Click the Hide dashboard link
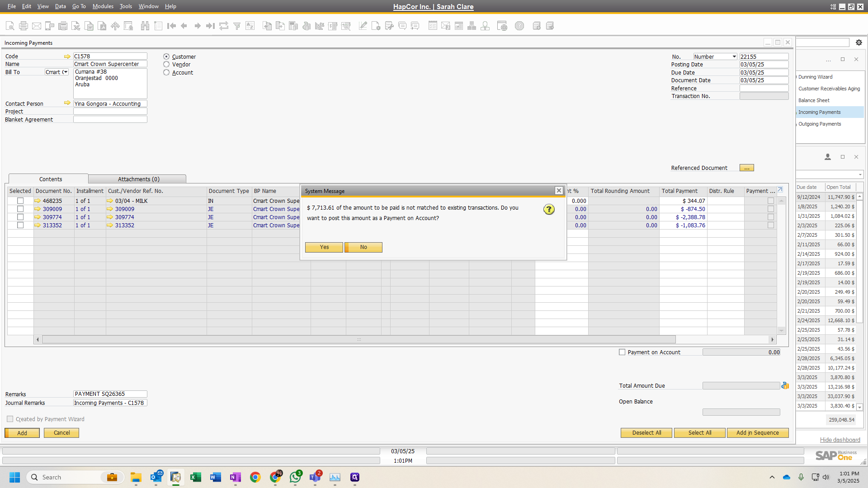Viewport: 868px width, 488px height. pos(840,440)
